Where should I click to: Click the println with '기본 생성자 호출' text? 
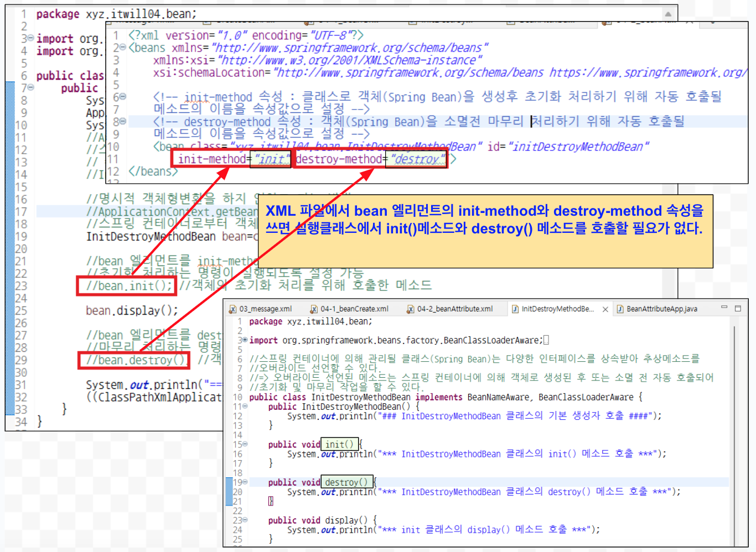coord(474,416)
